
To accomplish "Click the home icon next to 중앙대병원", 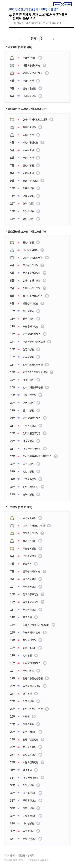I will pos(38,242).
